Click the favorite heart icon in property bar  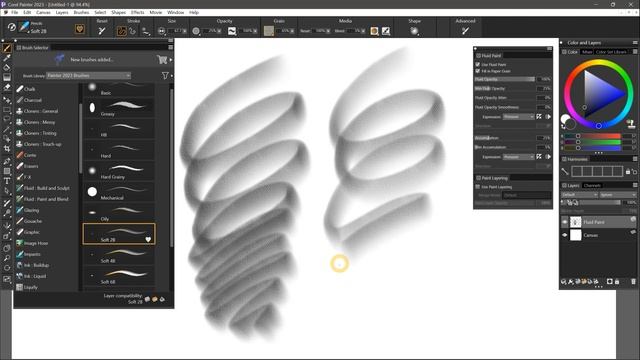coord(80,29)
